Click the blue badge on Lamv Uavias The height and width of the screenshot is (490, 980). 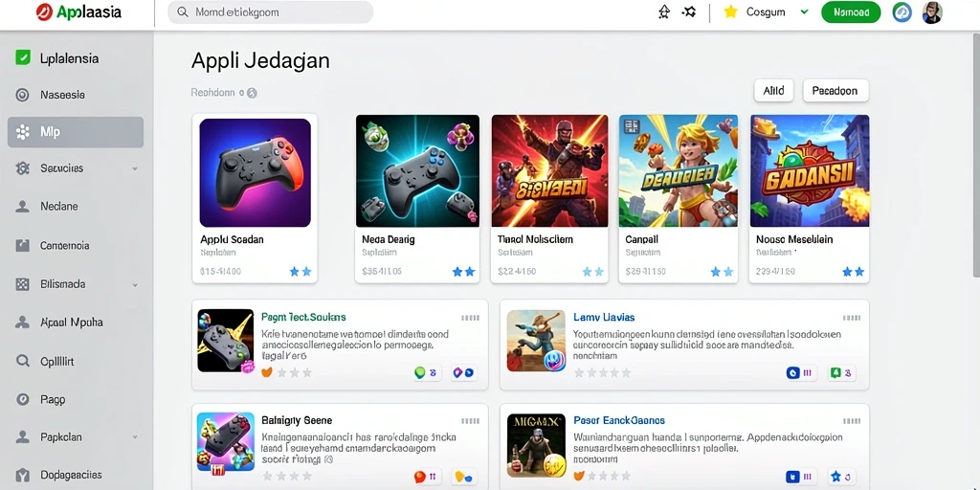[801, 373]
